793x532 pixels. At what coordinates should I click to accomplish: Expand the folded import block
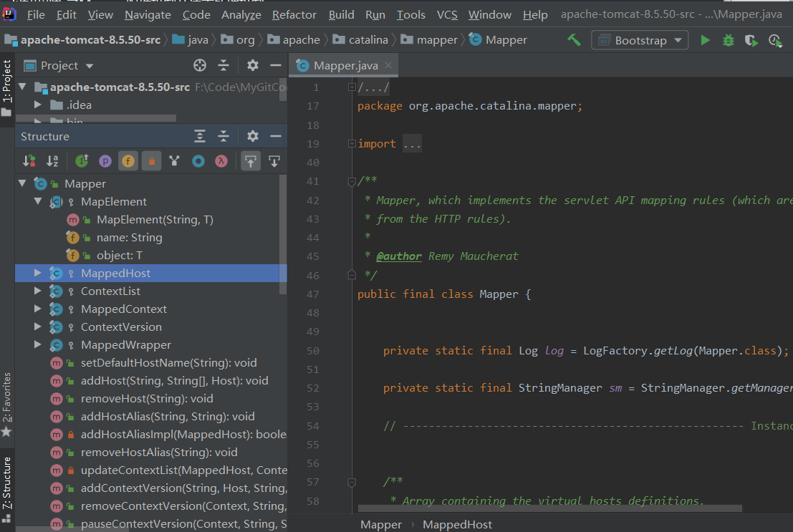click(352, 144)
